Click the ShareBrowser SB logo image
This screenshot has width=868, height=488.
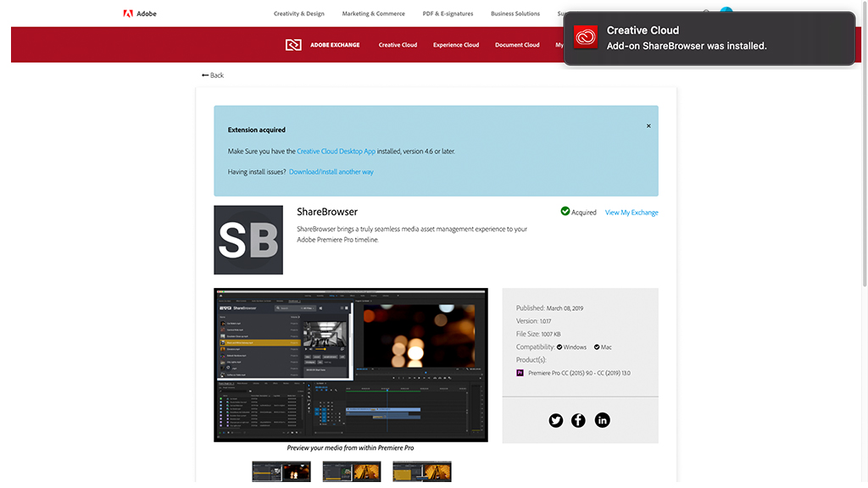coord(248,240)
